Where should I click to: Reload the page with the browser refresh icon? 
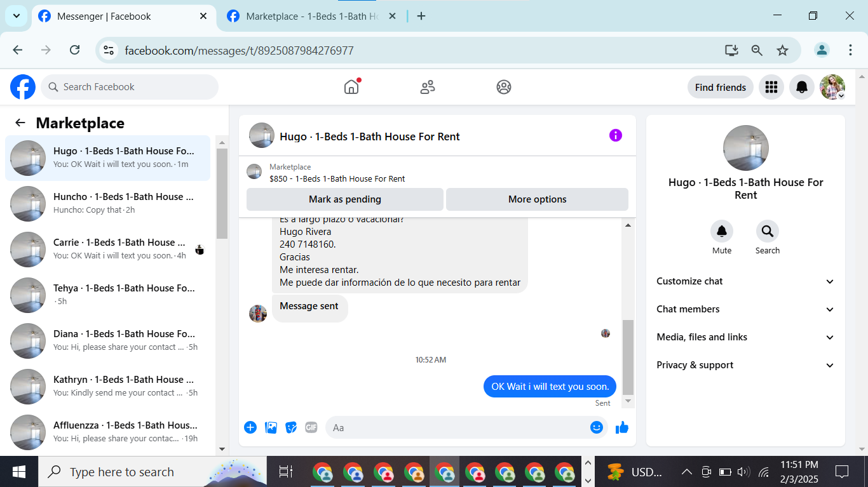[x=74, y=50]
